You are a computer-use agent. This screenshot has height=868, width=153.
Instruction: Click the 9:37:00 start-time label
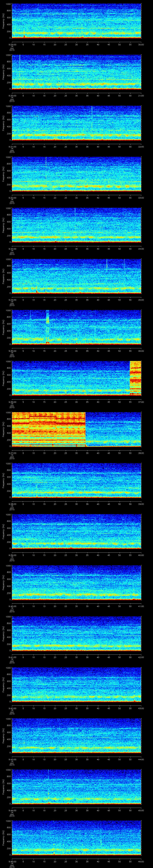12,453
